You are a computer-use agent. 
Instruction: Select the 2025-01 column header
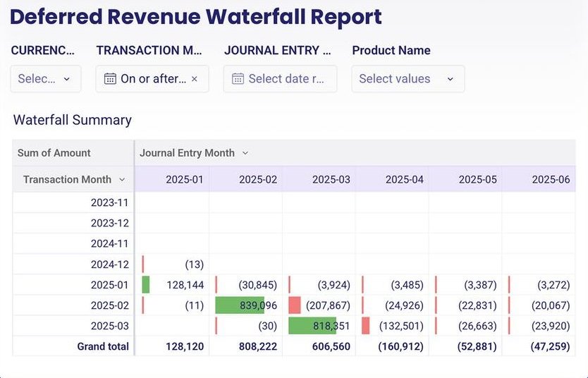pos(172,179)
